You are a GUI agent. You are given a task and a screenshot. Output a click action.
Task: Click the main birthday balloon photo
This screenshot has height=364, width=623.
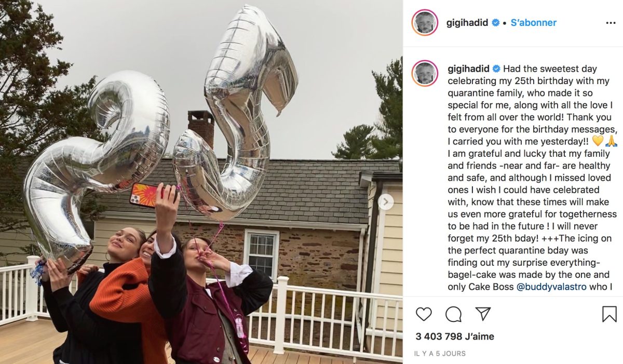coord(201,182)
